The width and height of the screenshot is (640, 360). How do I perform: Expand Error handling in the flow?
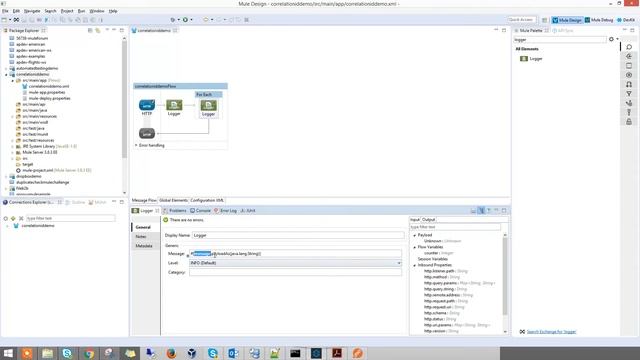click(136, 145)
